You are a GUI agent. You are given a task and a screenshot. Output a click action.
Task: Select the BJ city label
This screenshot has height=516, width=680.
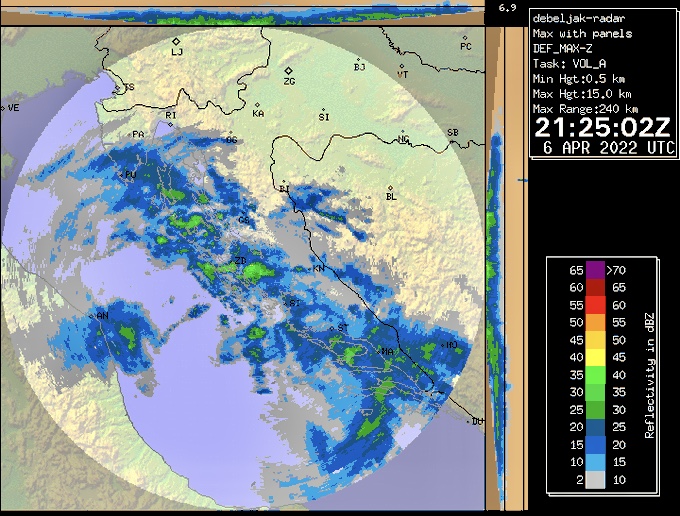click(360, 67)
